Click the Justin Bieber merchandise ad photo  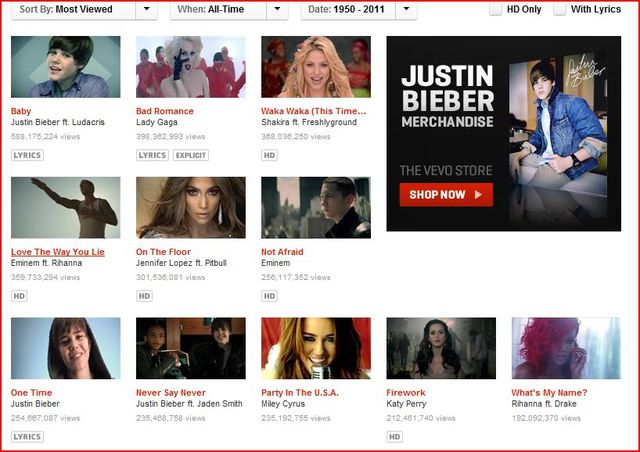(x=558, y=135)
